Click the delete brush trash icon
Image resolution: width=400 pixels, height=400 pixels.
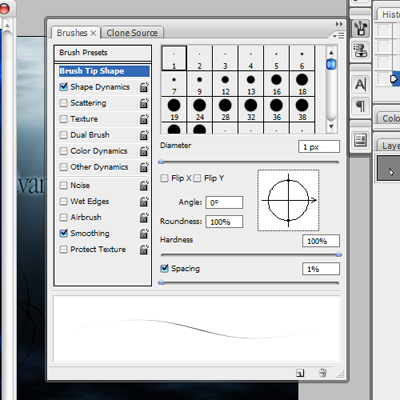(x=322, y=373)
